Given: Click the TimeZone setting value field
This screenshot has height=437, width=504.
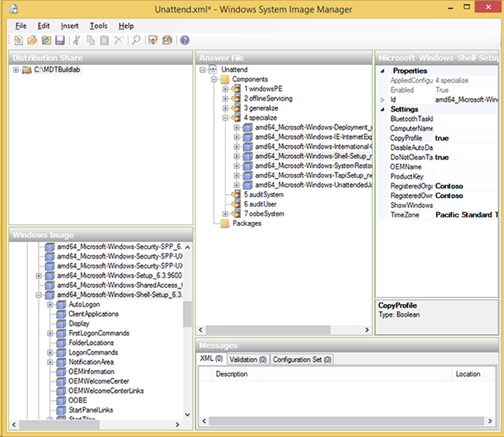Looking at the screenshot, I should pos(465,215).
